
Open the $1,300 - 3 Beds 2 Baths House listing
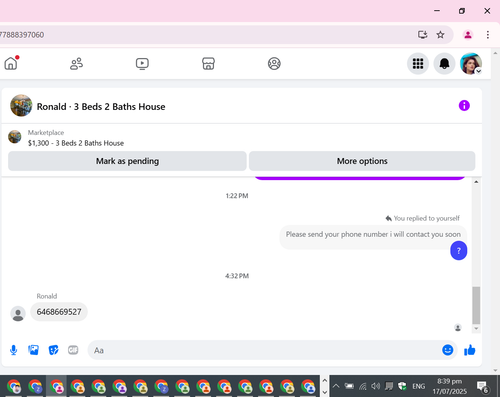point(76,143)
